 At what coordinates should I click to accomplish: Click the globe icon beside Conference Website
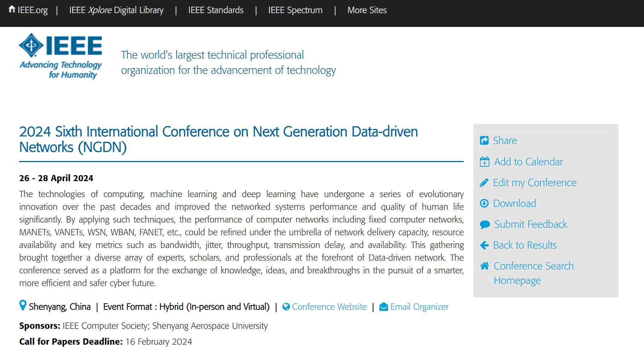(286, 307)
